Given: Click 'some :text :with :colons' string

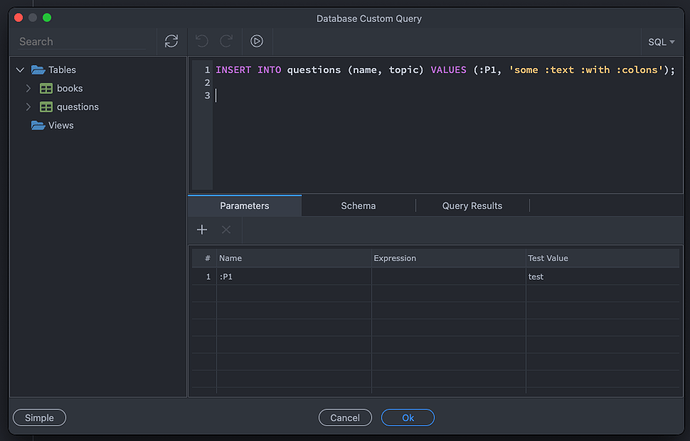Looking at the screenshot, I should (586, 70).
